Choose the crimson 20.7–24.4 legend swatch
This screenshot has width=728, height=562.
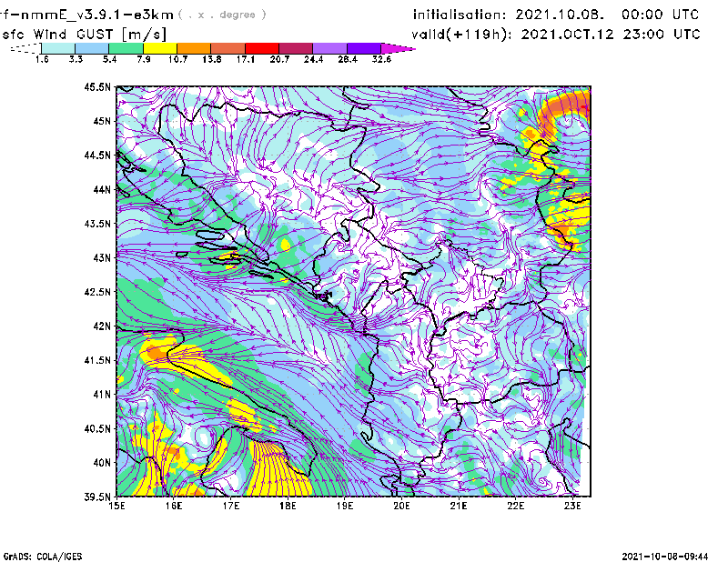(296, 48)
